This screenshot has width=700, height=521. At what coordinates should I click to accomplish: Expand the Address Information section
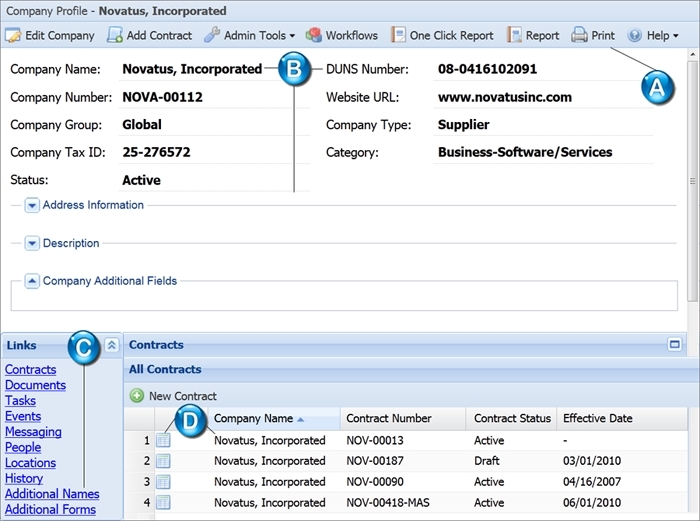(32, 205)
